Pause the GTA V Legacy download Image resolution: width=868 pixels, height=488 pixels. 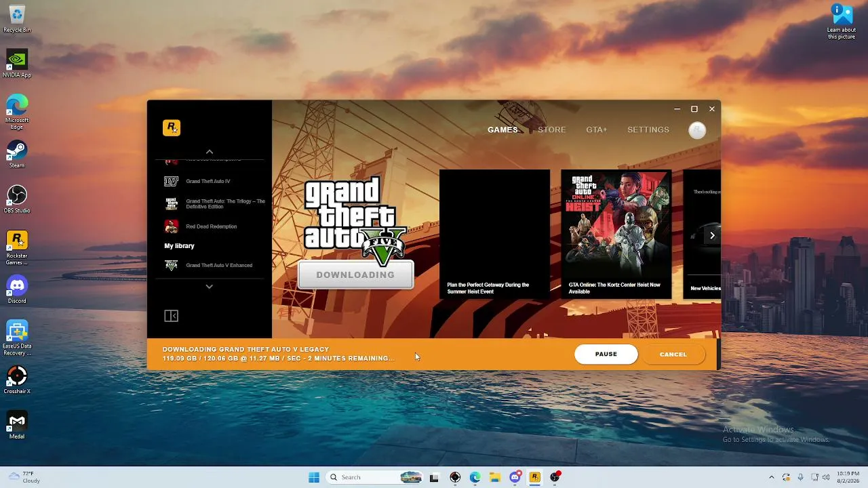click(x=606, y=354)
